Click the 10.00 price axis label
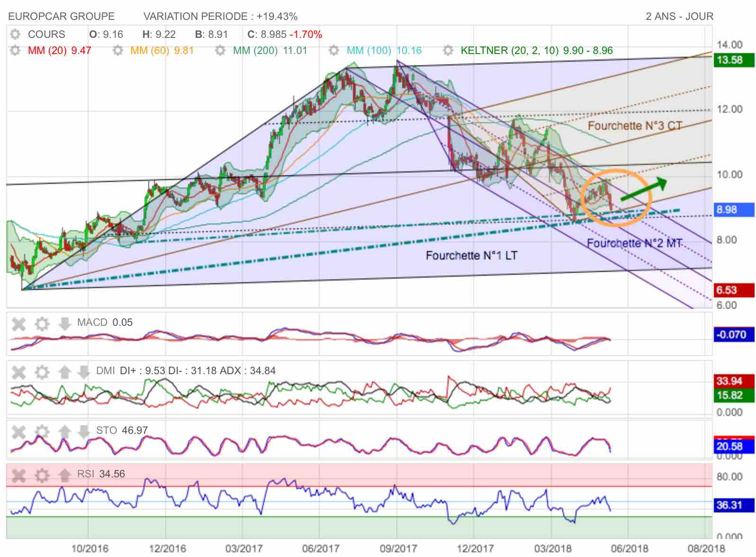This screenshot has height=557, width=756. 729,175
